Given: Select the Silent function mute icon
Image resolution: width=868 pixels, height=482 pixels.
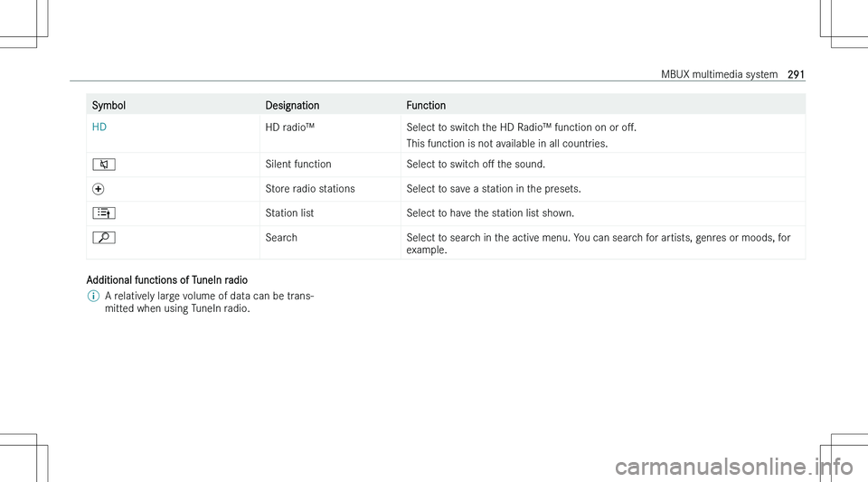Looking at the screenshot, I should (x=104, y=165).
